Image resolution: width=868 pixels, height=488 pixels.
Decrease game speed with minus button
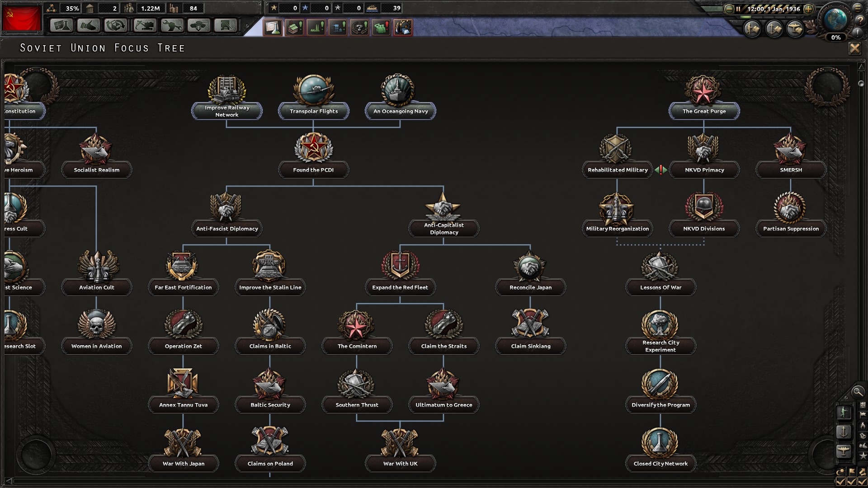(729, 9)
